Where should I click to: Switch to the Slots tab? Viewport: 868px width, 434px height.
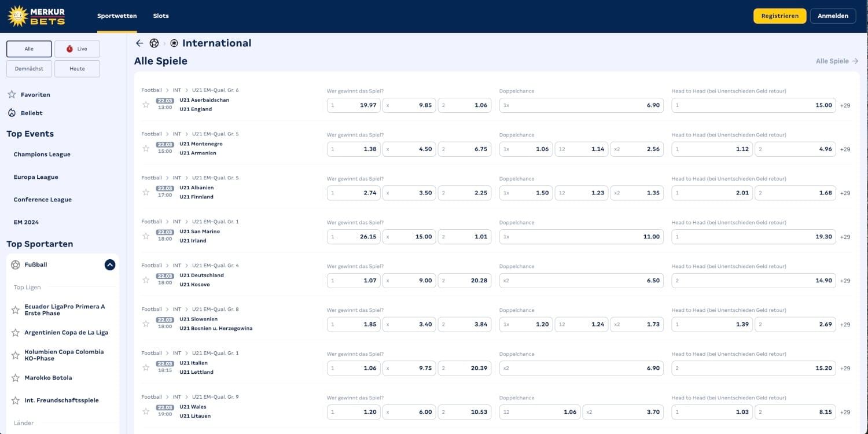pyautogui.click(x=161, y=16)
